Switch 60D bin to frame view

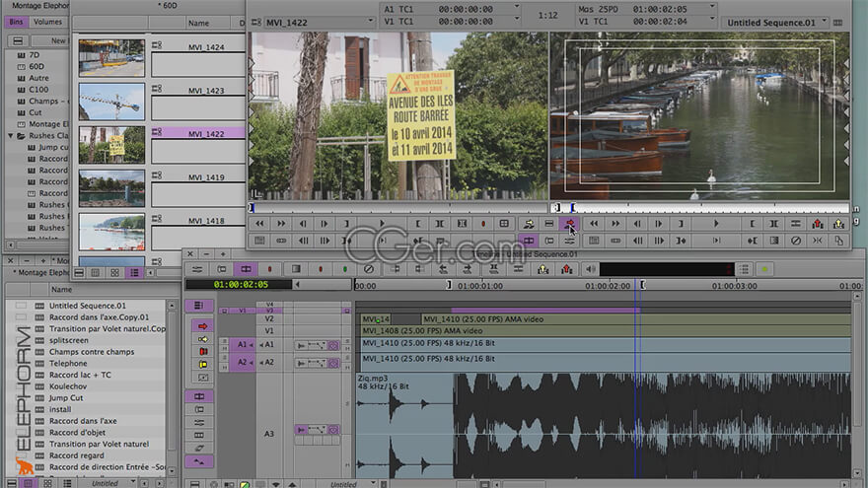coord(114,273)
